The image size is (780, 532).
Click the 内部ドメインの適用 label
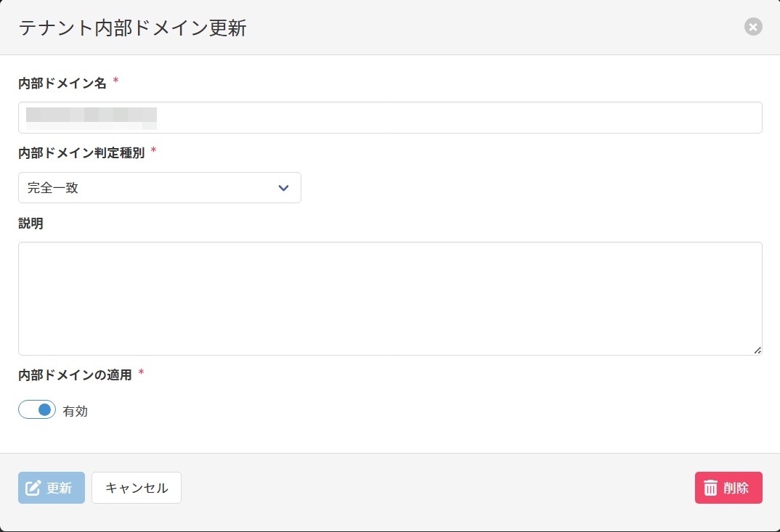(x=75, y=375)
